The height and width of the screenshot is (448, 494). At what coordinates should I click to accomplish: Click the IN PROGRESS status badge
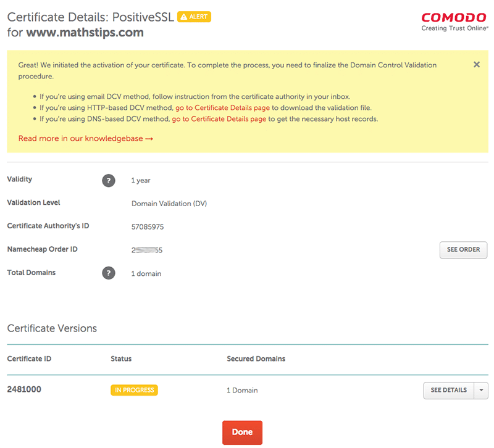click(134, 390)
